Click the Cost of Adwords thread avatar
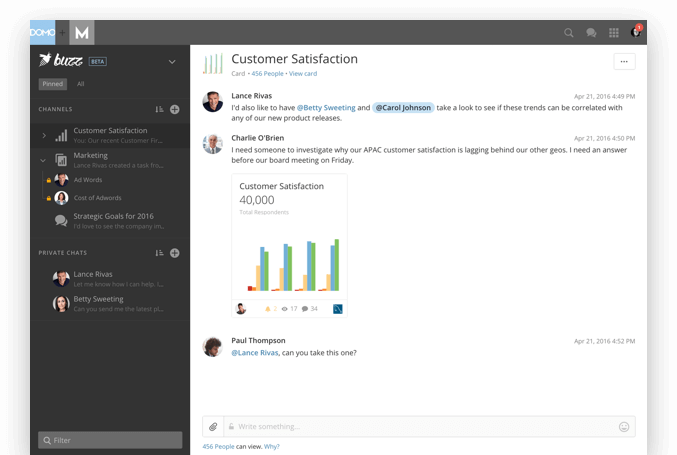677x455 pixels. 61,198
